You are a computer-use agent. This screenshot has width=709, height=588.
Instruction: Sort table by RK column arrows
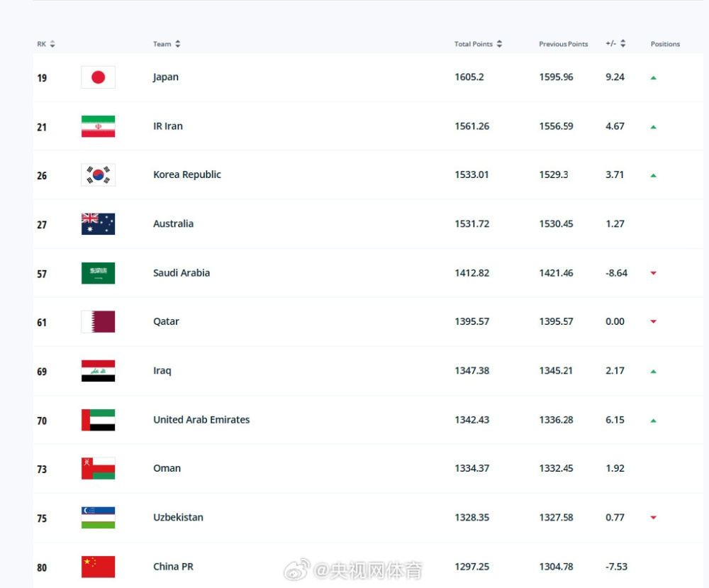tap(52, 44)
